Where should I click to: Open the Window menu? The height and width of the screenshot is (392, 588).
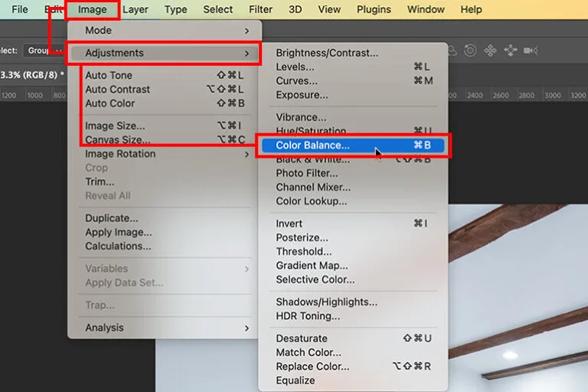pos(426,9)
